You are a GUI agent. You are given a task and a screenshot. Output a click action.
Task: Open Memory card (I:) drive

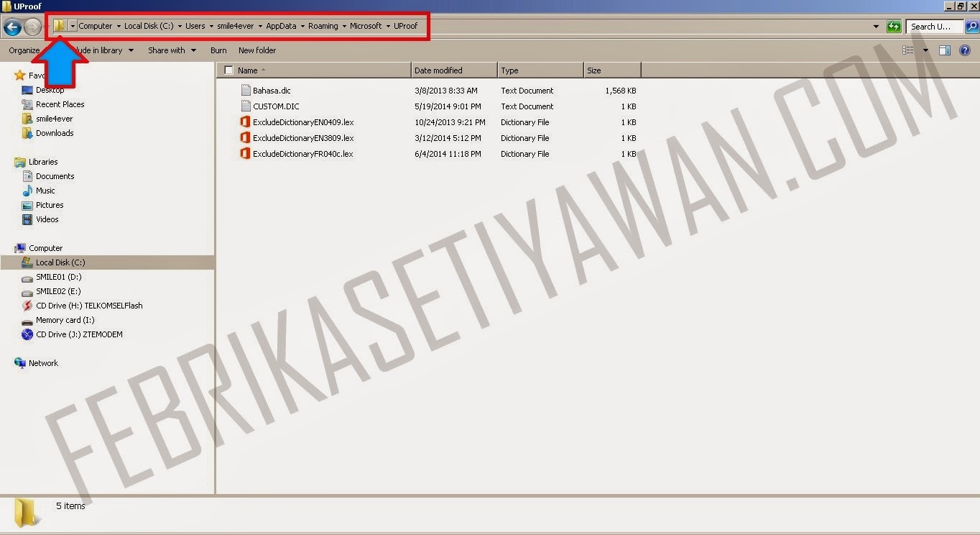point(65,320)
